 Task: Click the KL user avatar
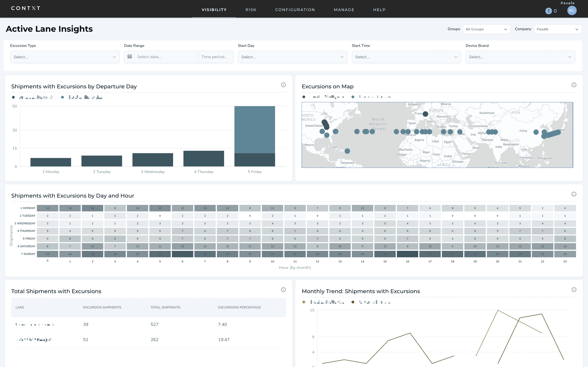(572, 10)
